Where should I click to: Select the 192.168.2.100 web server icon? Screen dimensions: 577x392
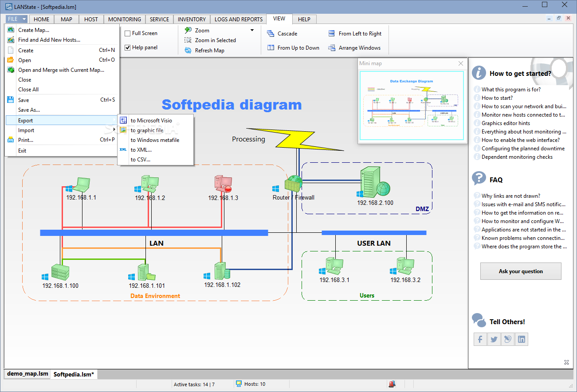[375, 182]
